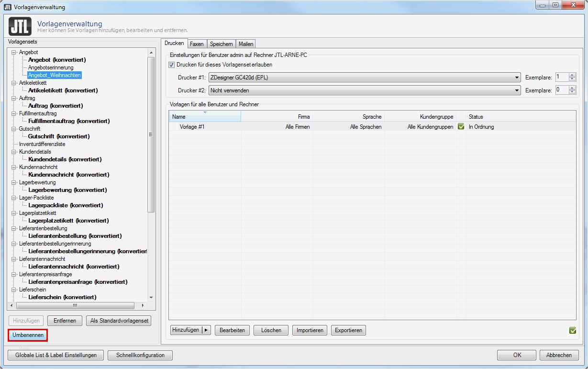588x369 pixels.
Task: Select 'Artikeletikett (konvertiert)' tree item
Action: pyautogui.click(x=63, y=90)
